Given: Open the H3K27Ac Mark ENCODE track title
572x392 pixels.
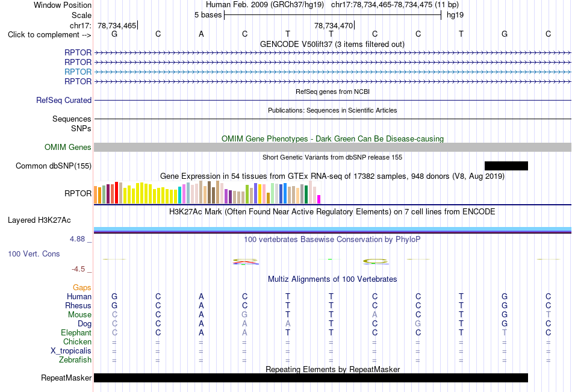Looking at the screenshot, I should point(332,212).
